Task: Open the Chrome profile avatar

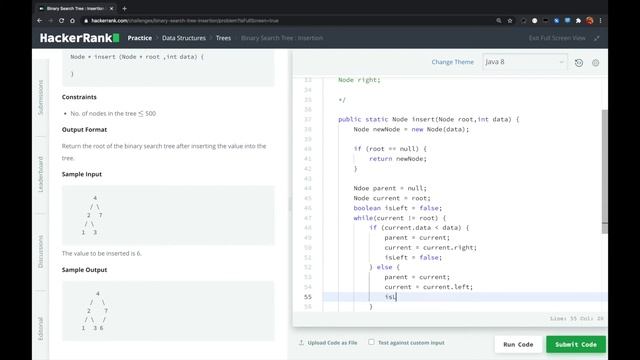Action: coord(589,20)
